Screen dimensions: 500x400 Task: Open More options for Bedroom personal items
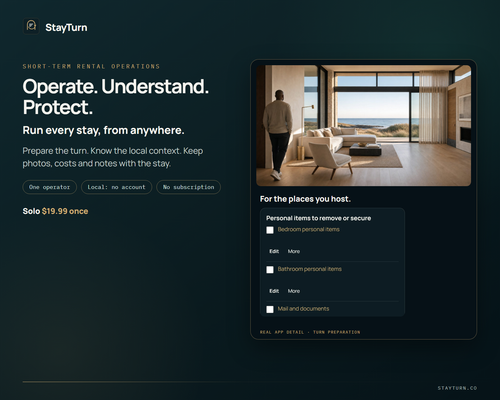coord(294,251)
